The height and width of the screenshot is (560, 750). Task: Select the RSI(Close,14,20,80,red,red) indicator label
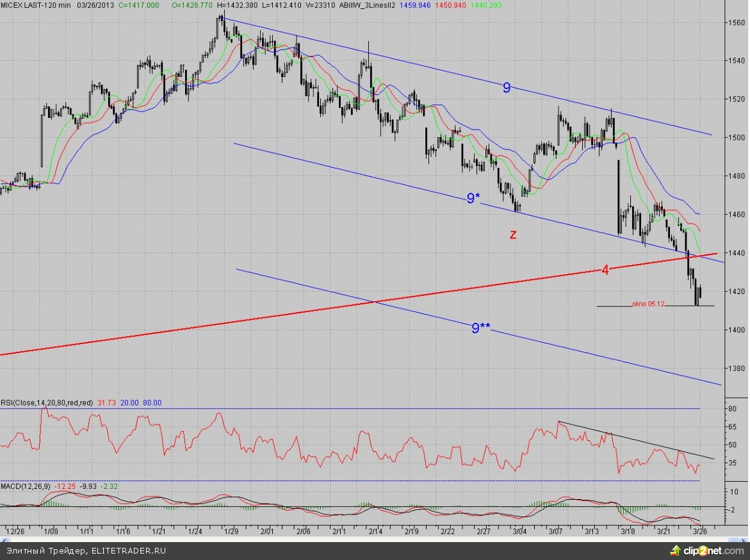47,402
